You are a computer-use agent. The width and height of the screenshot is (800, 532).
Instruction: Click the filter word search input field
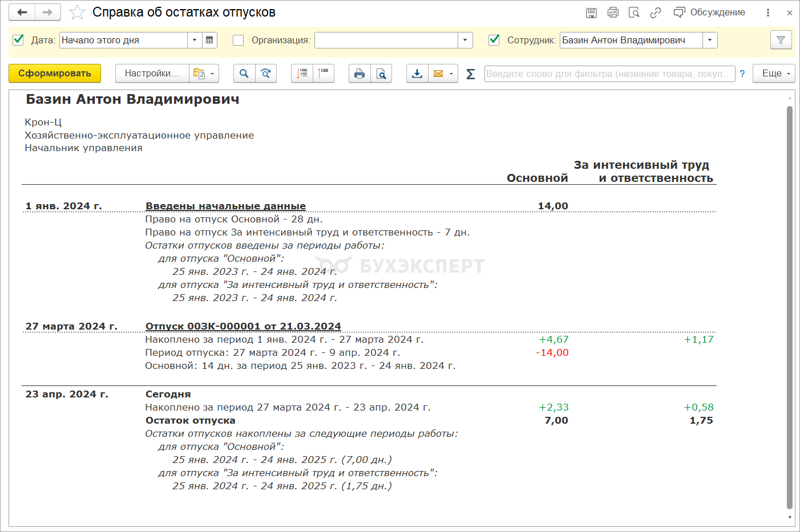pos(609,74)
